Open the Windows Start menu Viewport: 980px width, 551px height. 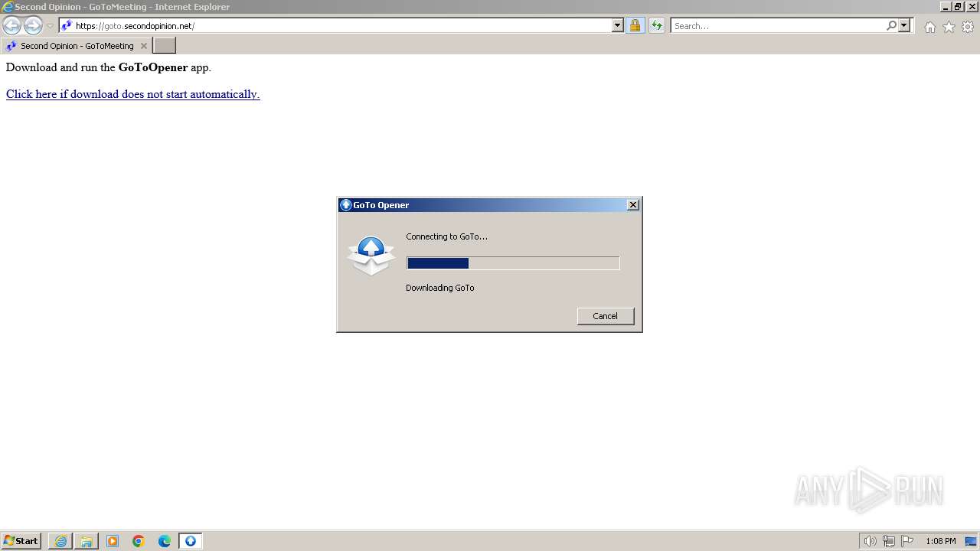pyautogui.click(x=21, y=541)
